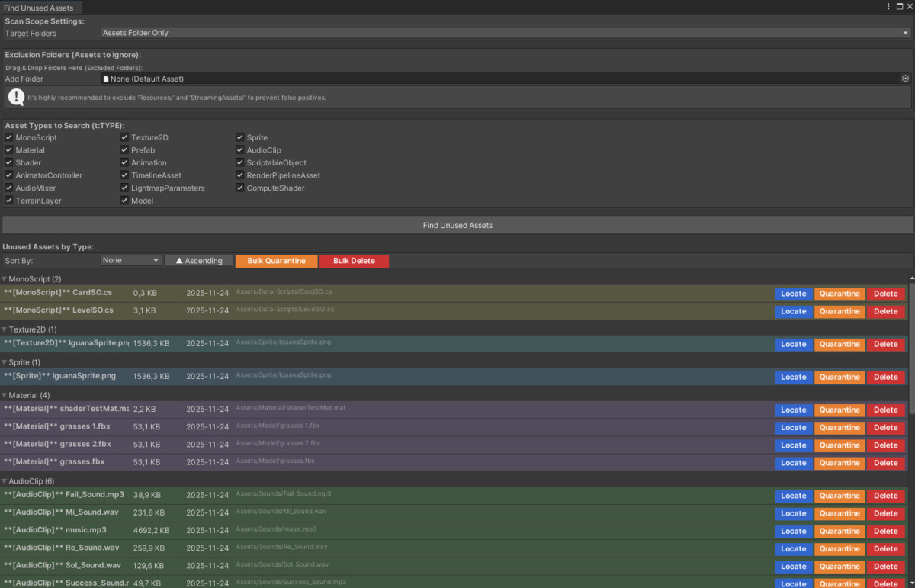Delete the music.mp3 audio clip

[885, 531]
